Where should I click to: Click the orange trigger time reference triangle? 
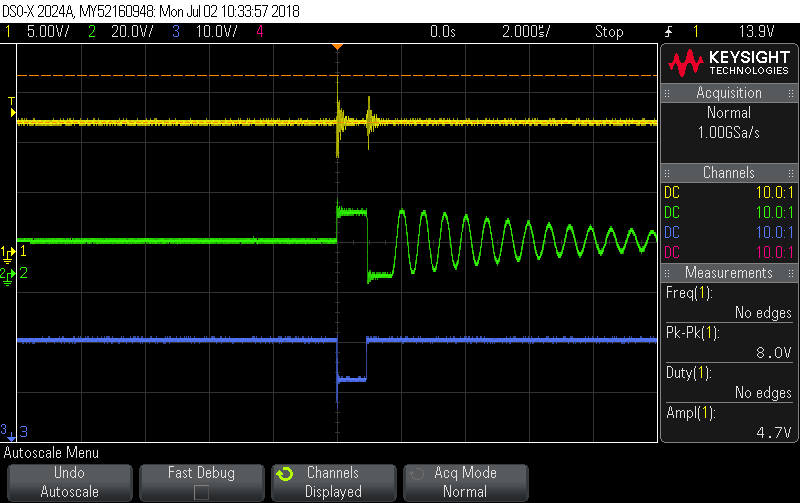click(x=337, y=47)
